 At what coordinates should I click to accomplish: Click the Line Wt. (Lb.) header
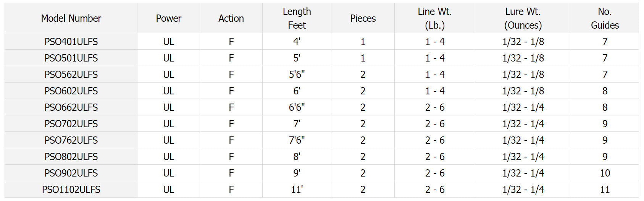click(x=435, y=18)
